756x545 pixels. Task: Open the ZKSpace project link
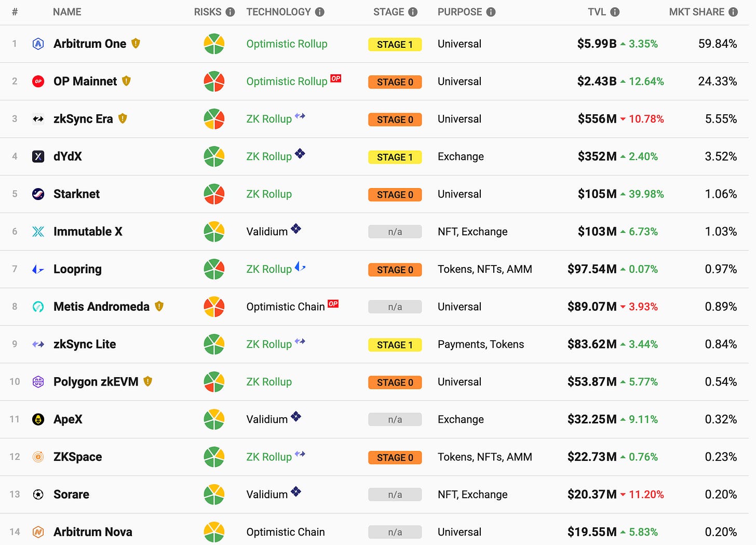coord(78,457)
